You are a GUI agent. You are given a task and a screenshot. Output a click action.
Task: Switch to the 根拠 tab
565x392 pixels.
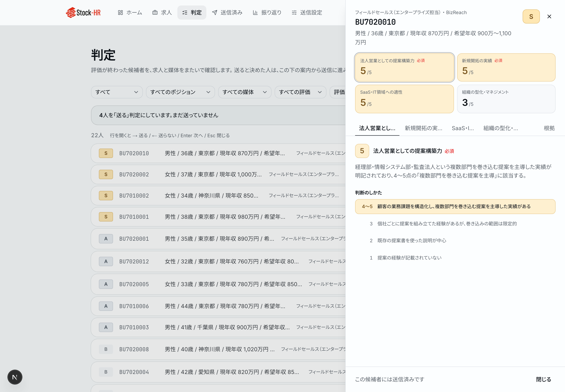(x=549, y=128)
